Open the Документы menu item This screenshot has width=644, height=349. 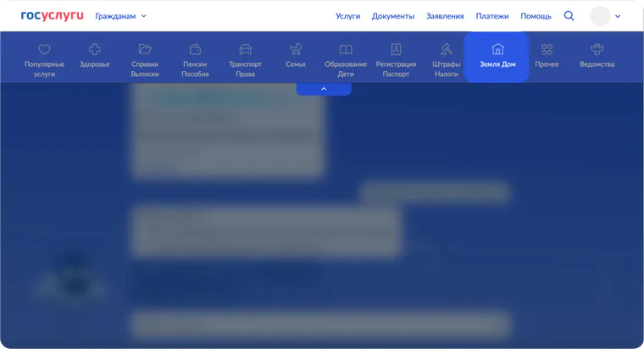coord(393,16)
